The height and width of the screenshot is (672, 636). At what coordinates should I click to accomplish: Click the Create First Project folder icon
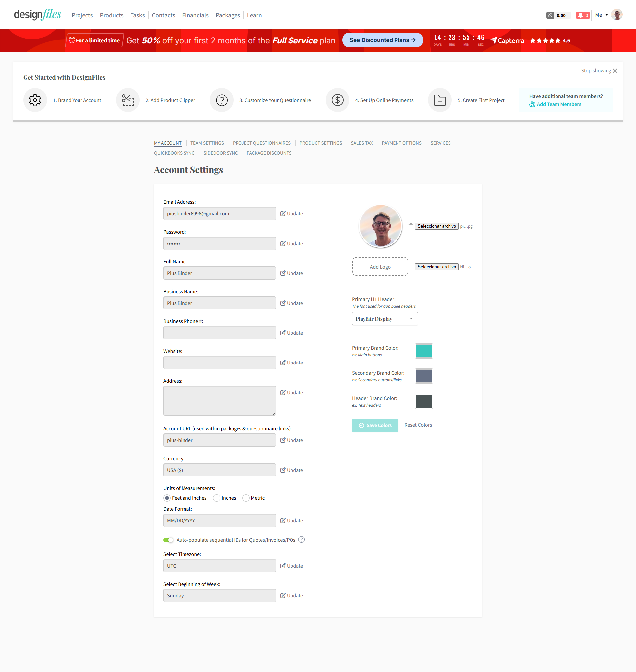(x=440, y=100)
